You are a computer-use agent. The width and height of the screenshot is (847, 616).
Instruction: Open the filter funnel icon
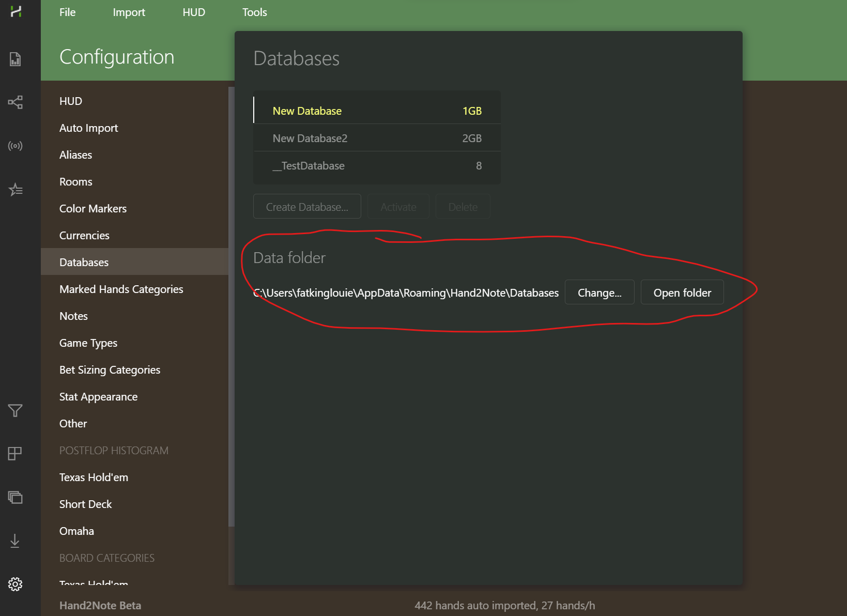click(x=16, y=410)
